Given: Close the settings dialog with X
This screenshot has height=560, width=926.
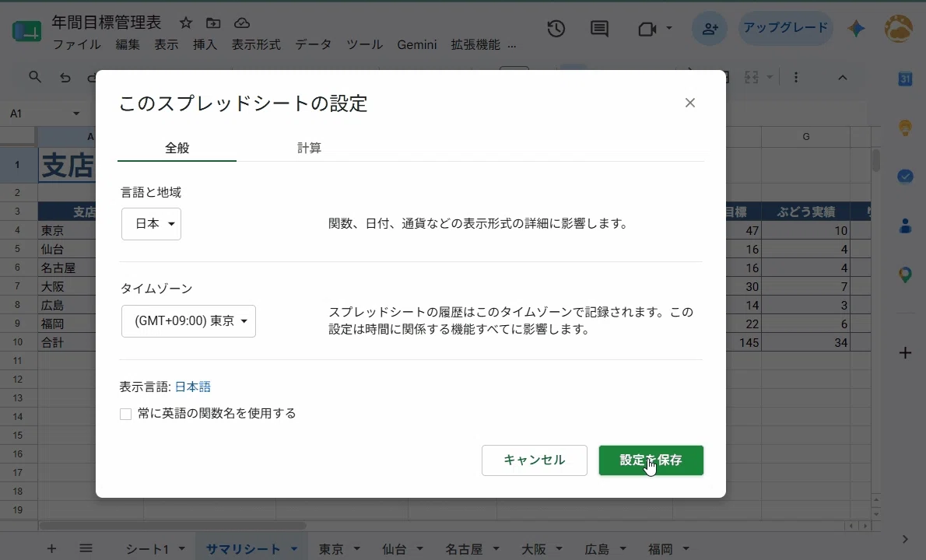Looking at the screenshot, I should pyautogui.click(x=689, y=103).
